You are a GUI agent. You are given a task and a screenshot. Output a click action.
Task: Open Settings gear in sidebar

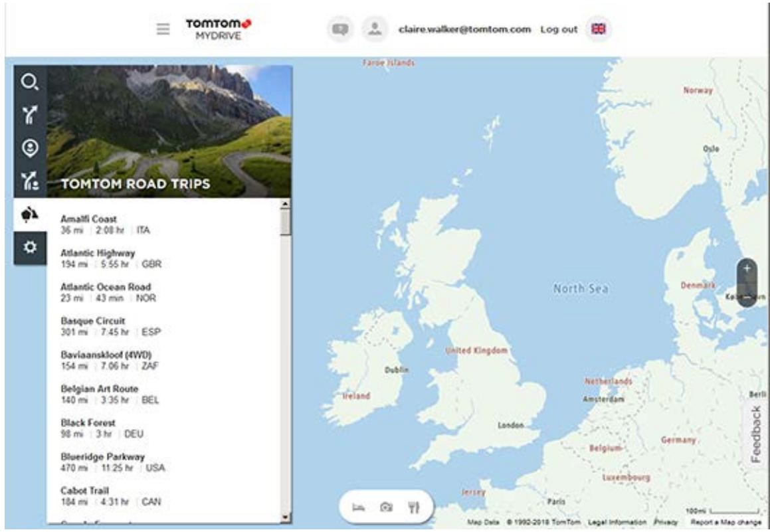30,247
